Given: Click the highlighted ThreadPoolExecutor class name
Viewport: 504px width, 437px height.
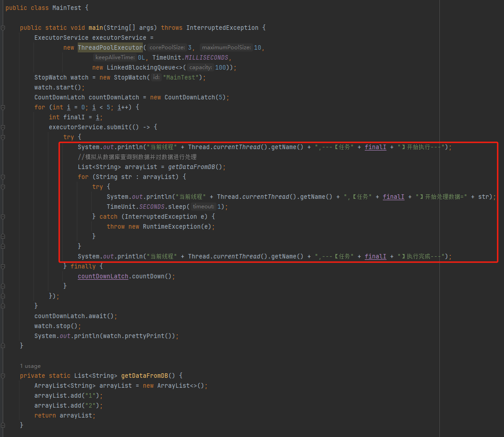Looking at the screenshot, I should coord(110,47).
